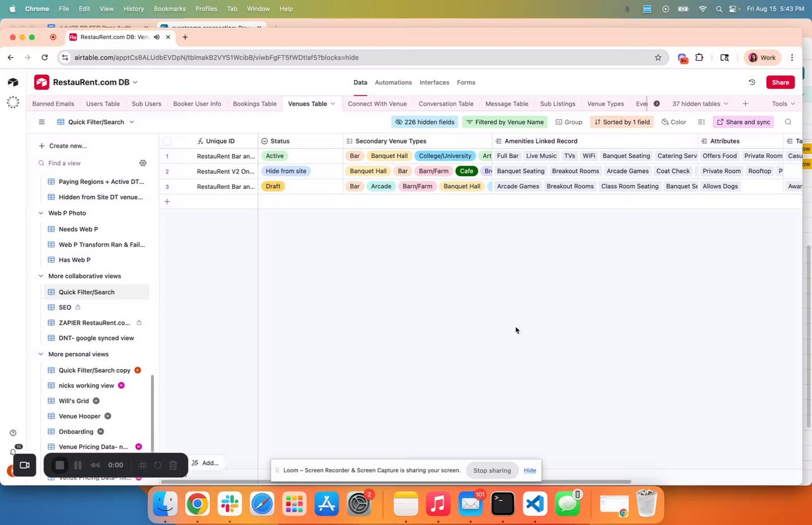The image size is (812, 525).
Task: Open Filtered by Venue Name filter
Action: pyautogui.click(x=505, y=122)
